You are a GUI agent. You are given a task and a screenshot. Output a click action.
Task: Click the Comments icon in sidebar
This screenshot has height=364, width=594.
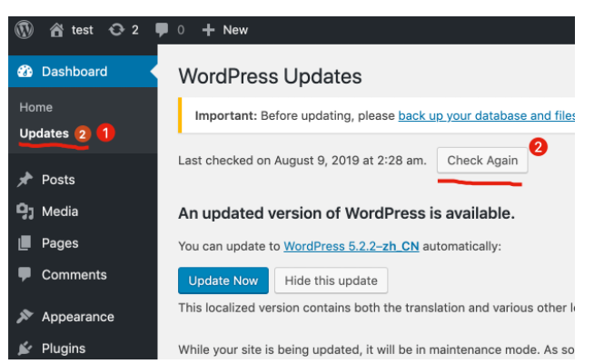coord(25,274)
